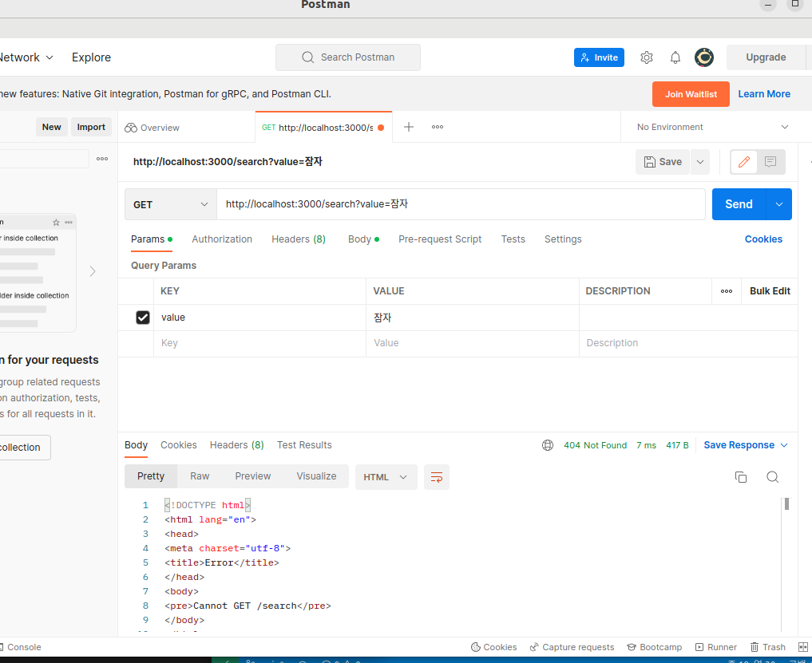
Task: Select the GET localhost:3000 request tab
Action: pos(323,128)
